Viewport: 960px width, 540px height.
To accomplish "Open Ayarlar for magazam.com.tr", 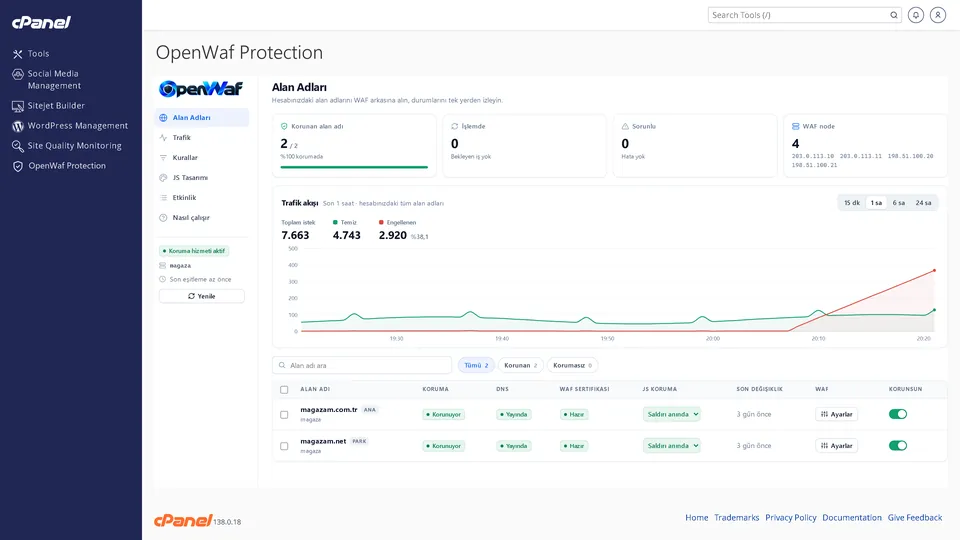I will 836,414.
